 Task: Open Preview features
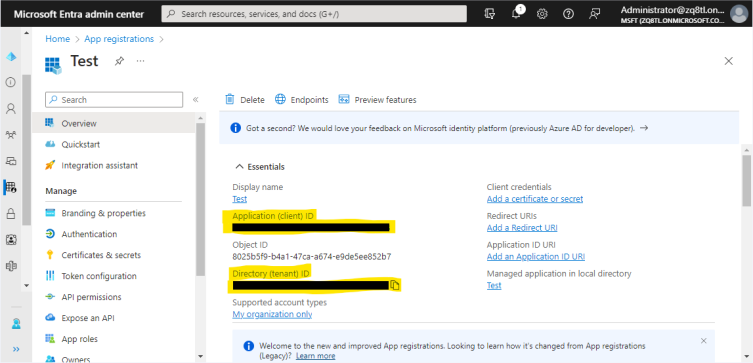point(377,99)
